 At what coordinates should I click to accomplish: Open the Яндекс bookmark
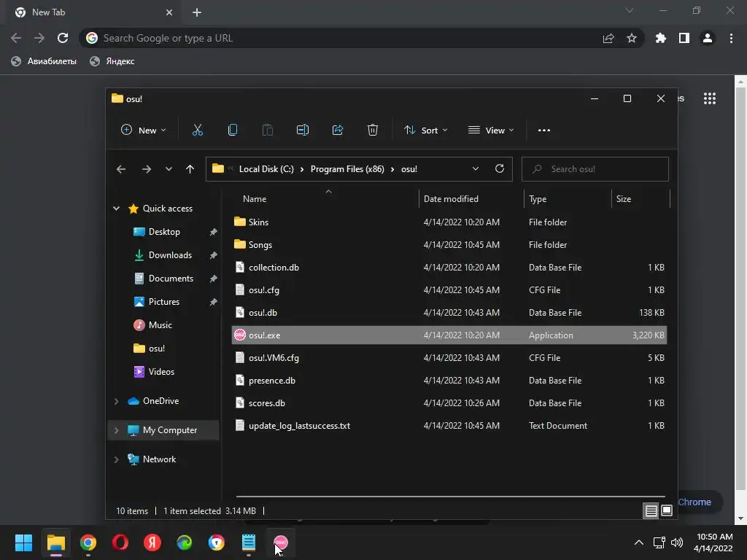click(112, 61)
